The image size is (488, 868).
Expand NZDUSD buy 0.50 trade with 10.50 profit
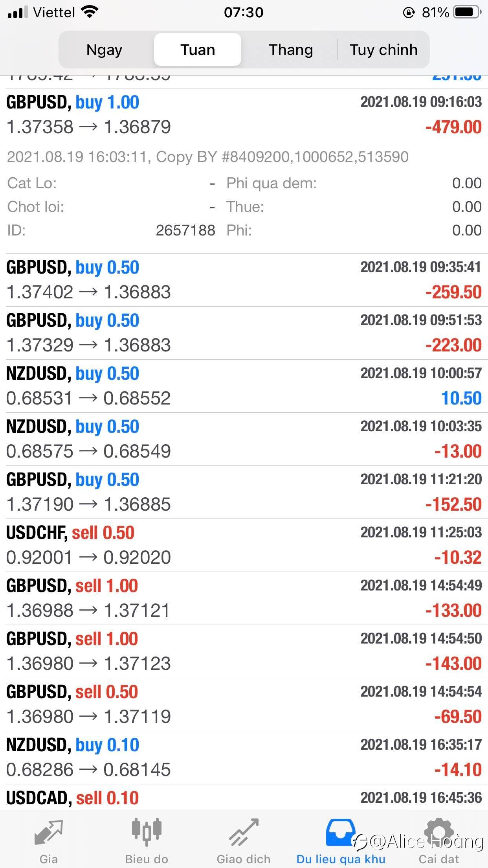coord(244,386)
